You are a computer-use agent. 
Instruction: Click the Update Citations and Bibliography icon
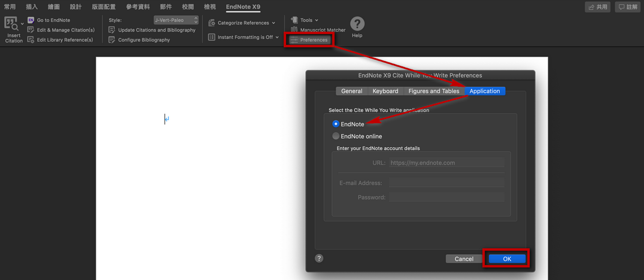tap(111, 30)
